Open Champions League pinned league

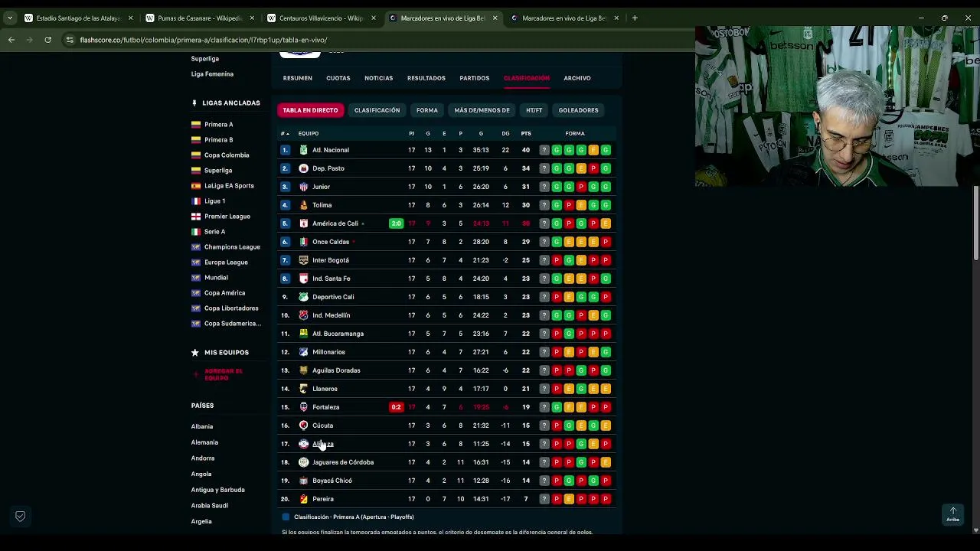click(231, 246)
